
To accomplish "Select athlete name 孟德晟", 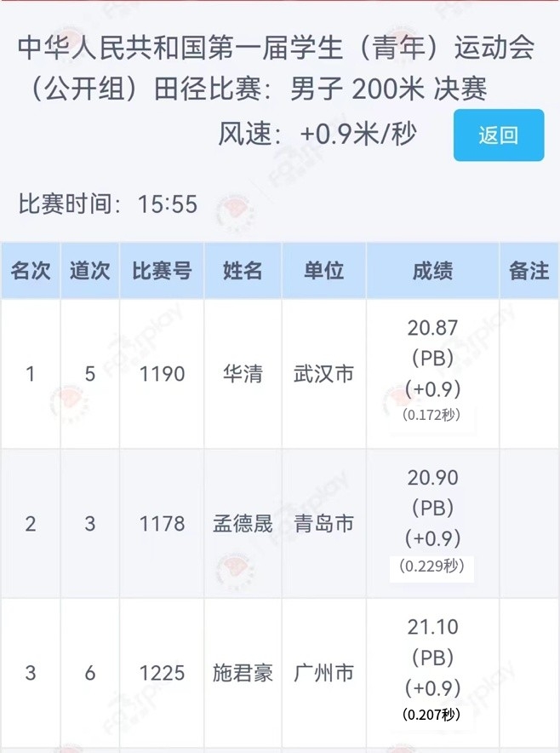I will pyautogui.click(x=243, y=524).
